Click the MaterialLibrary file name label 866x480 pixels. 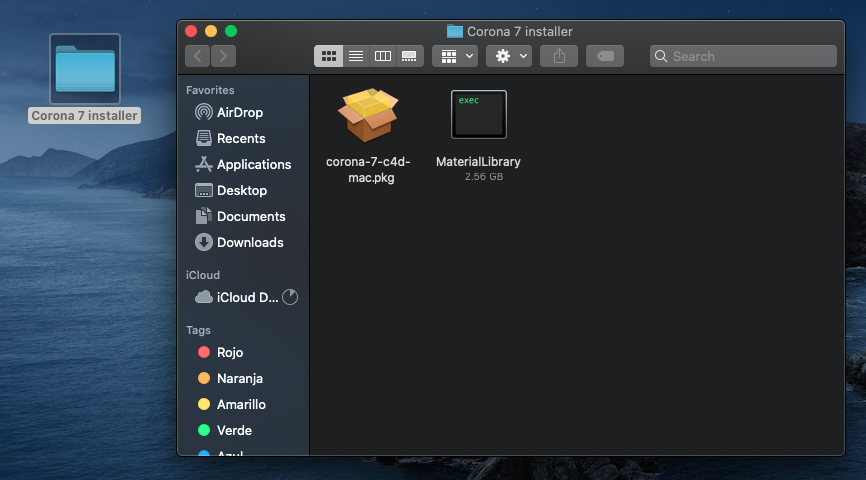coord(478,162)
